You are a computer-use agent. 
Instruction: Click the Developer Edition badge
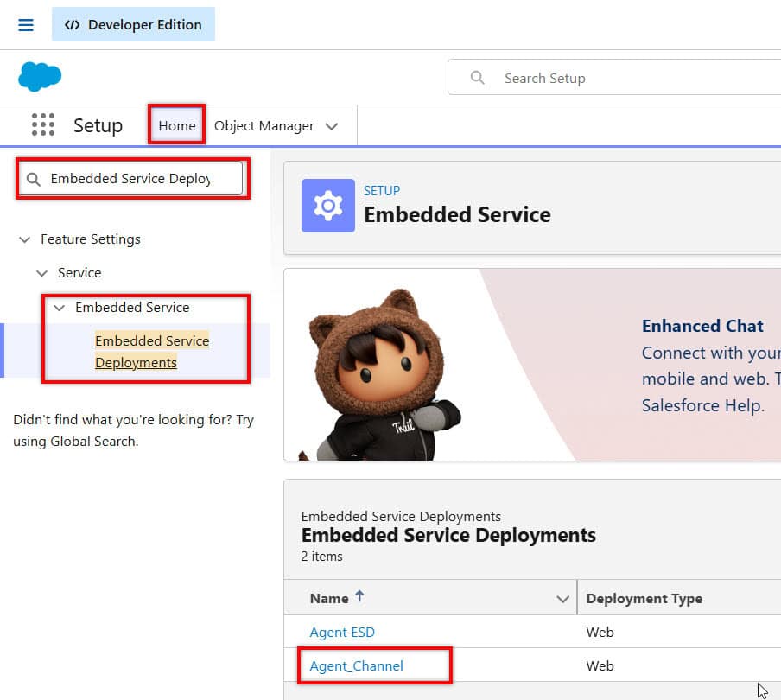pyautogui.click(x=134, y=24)
